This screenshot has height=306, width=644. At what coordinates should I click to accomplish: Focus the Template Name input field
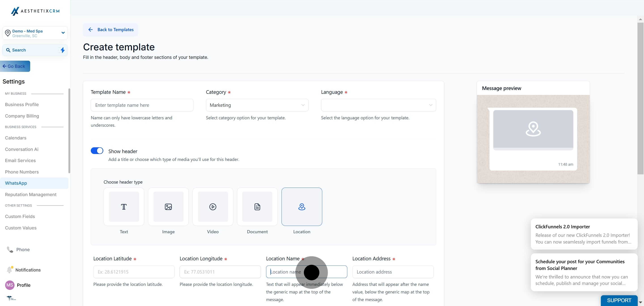coord(142,105)
